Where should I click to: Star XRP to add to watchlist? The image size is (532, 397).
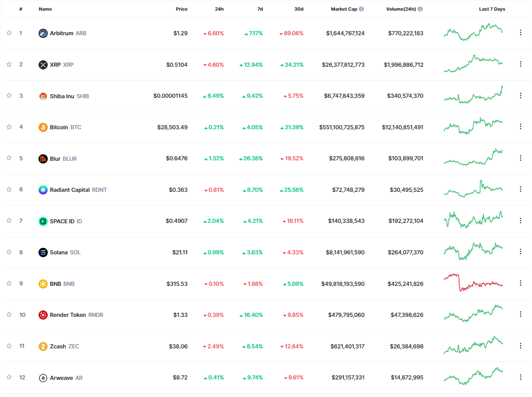9,64
